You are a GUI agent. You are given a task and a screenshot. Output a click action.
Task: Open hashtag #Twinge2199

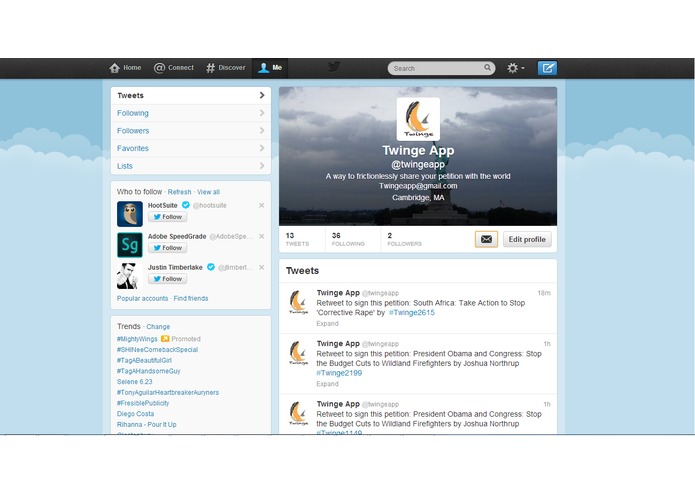point(339,373)
